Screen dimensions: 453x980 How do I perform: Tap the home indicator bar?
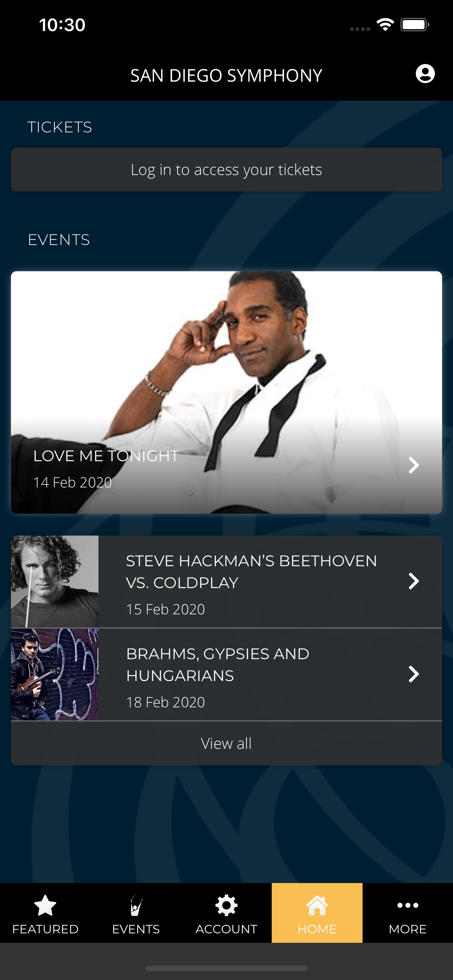tap(226, 968)
